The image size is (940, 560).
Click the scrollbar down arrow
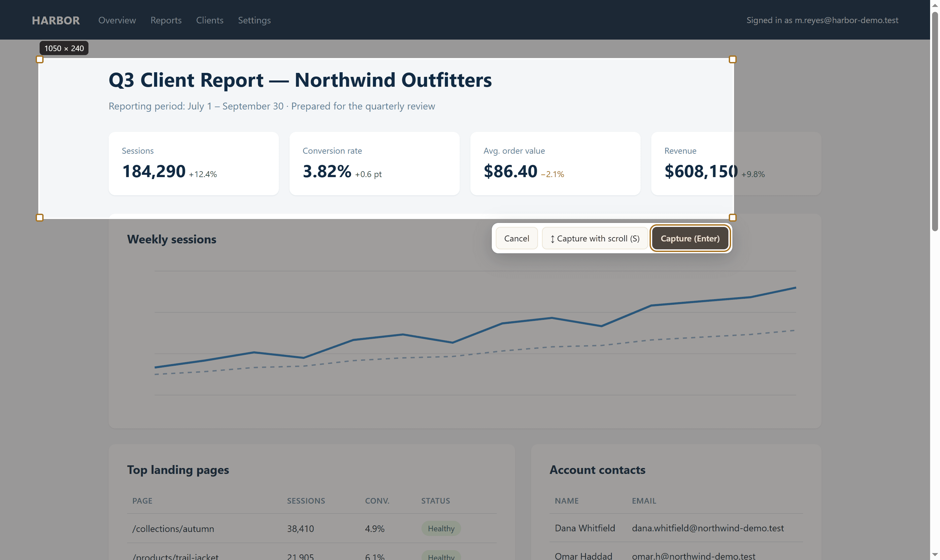(x=935, y=555)
